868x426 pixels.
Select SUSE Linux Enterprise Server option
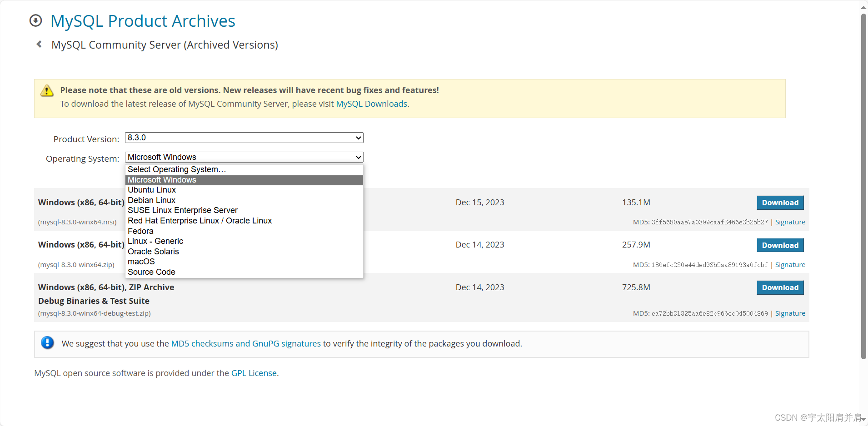point(244,210)
